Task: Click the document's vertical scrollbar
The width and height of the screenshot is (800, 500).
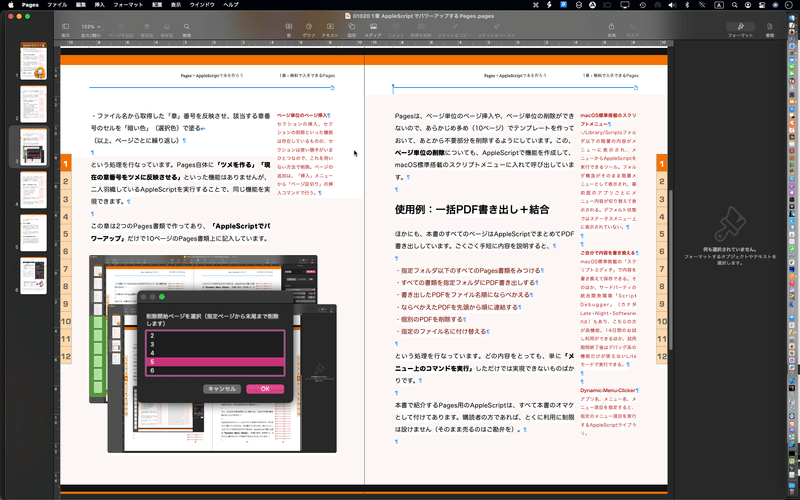Action: pyautogui.click(x=671, y=269)
